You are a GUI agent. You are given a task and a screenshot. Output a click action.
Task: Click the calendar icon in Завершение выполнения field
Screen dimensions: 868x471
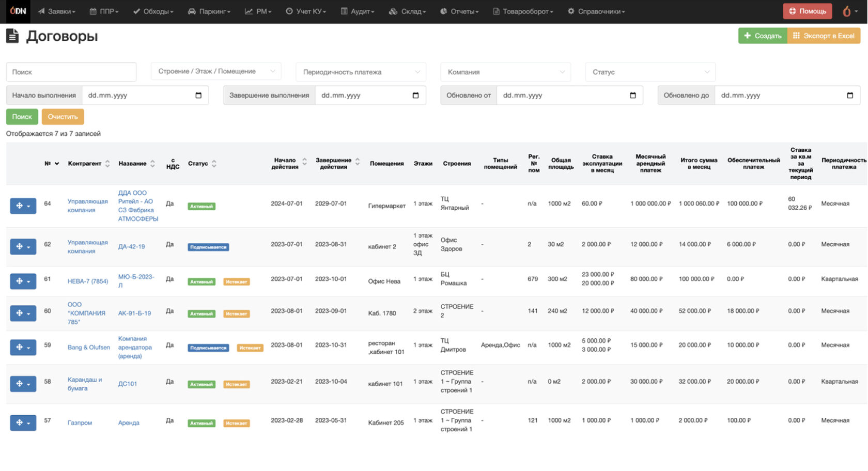point(415,96)
